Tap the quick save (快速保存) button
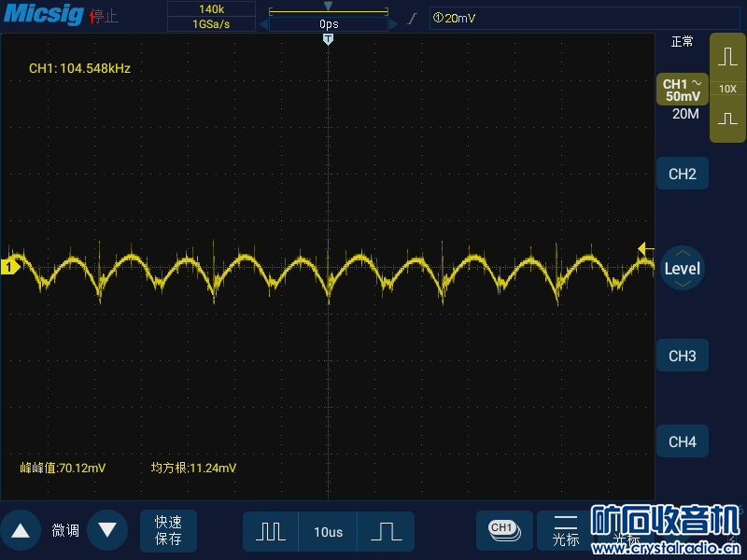The height and width of the screenshot is (560, 747). click(168, 530)
